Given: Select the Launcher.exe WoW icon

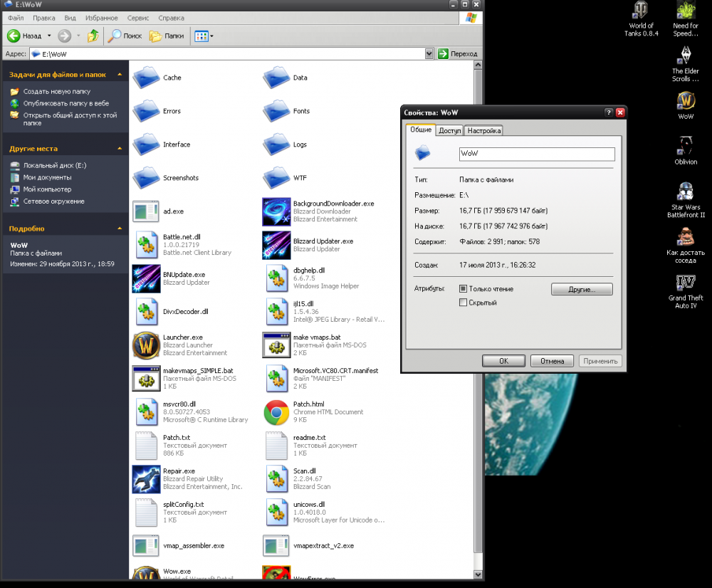Looking at the screenshot, I should (146, 345).
